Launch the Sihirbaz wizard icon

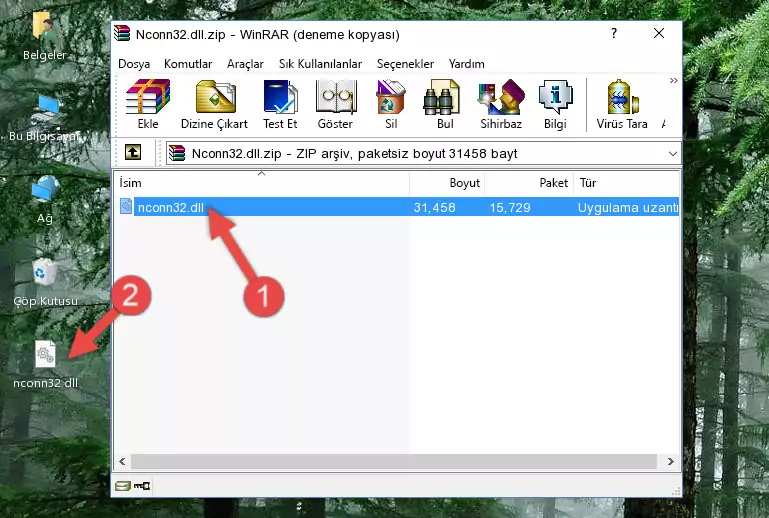501,104
